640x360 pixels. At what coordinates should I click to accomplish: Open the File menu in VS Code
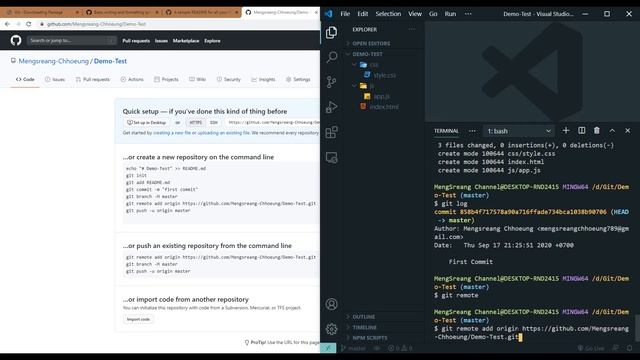pyautogui.click(x=345, y=14)
